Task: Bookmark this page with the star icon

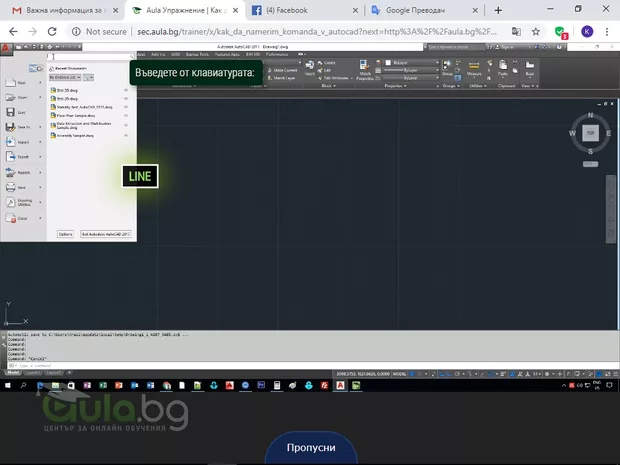Action: 535,32
